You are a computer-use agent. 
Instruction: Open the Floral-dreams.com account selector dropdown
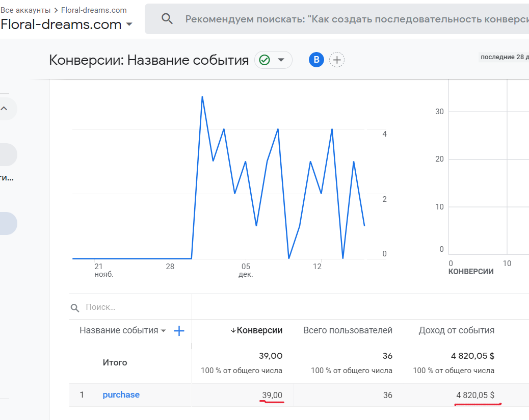[129, 24]
